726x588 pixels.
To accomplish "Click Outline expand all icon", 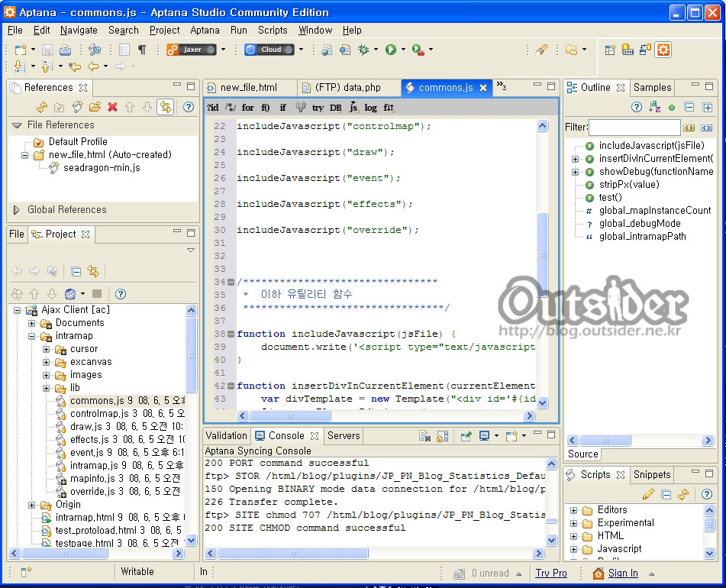I will [707, 108].
